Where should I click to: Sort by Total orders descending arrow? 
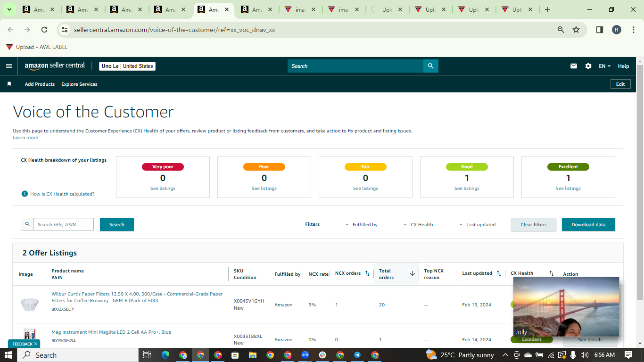pyautogui.click(x=412, y=273)
